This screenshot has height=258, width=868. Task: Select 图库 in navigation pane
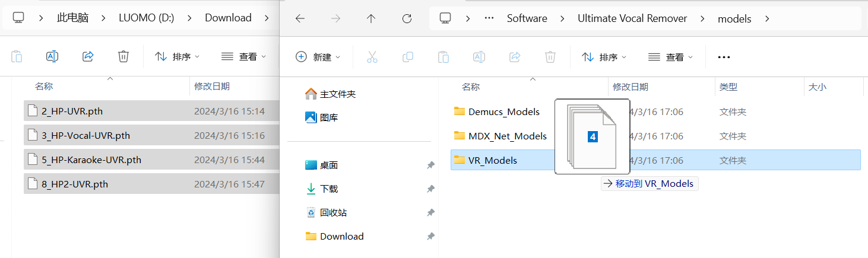click(x=321, y=117)
